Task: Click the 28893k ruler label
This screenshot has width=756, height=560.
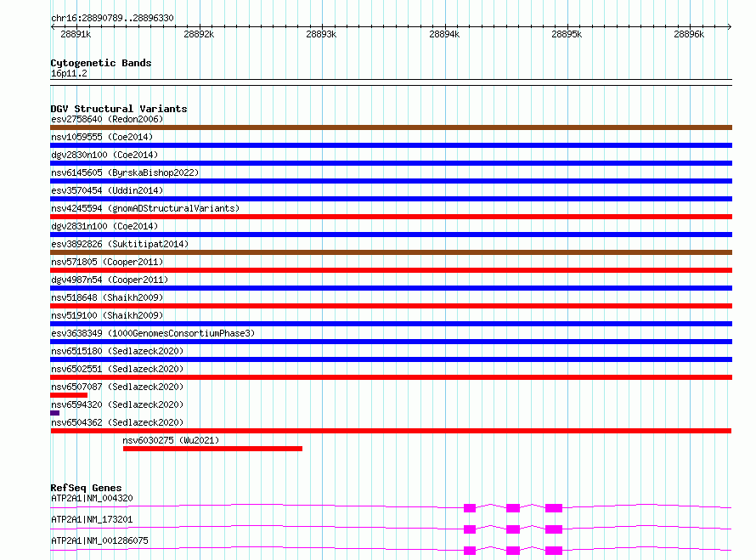Action: pos(321,34)
